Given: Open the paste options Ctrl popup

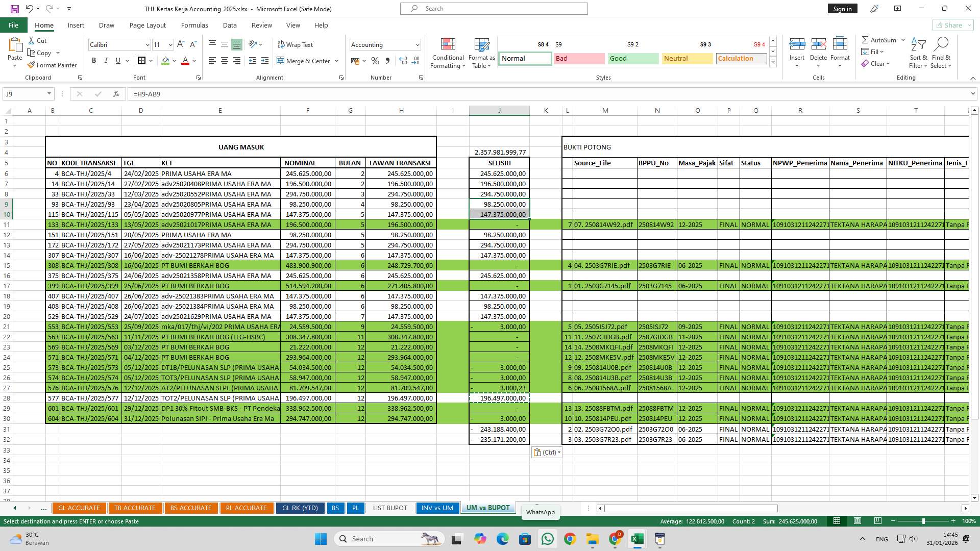Looking at the screenshot, I should [547, 452].
